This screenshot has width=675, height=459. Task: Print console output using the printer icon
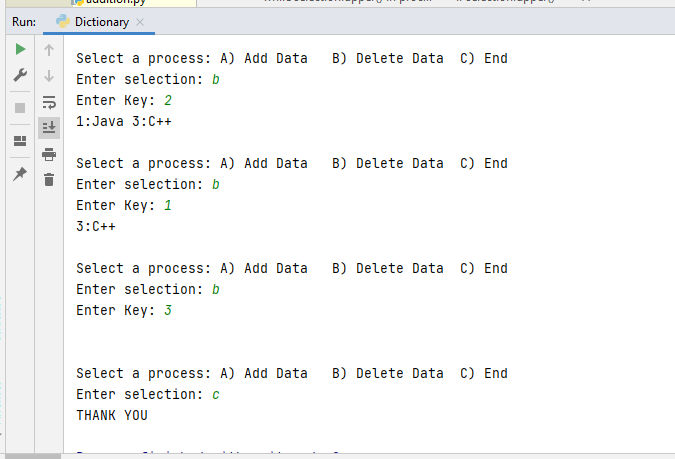49,154
